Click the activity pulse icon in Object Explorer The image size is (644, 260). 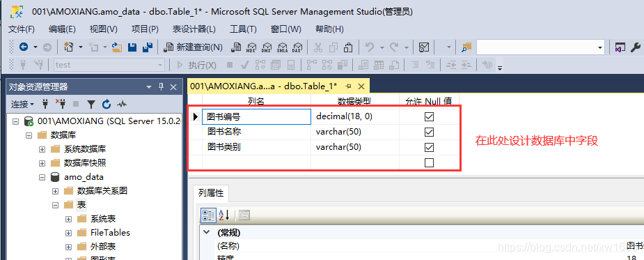(x=122, y=105)
